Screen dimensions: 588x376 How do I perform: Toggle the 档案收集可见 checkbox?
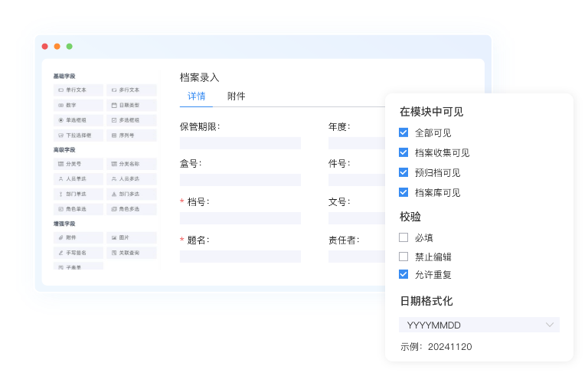coord(403,152)
